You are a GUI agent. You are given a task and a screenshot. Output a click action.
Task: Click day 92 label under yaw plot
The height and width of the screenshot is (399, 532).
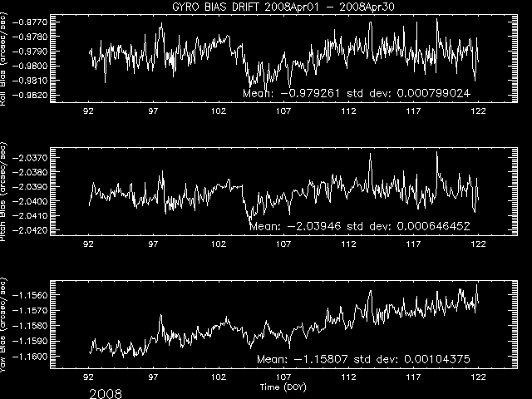pos(89,377)
